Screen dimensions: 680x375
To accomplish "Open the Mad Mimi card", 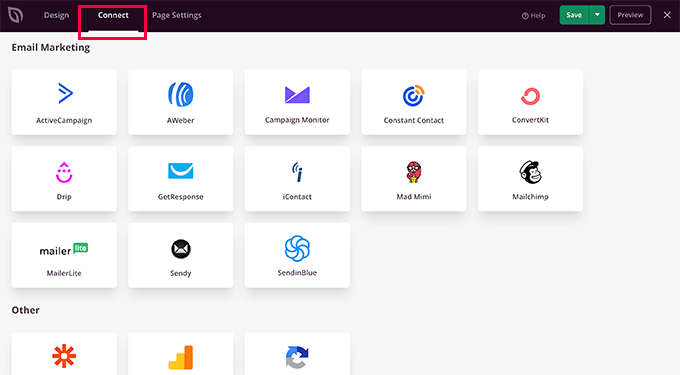I will 414,179.
